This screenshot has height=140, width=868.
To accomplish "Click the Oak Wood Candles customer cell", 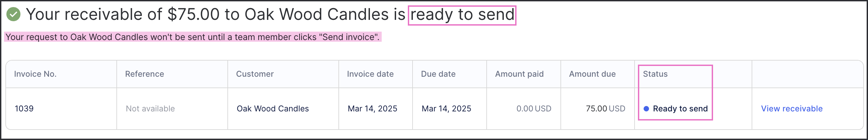I will [x=273, y=109].
